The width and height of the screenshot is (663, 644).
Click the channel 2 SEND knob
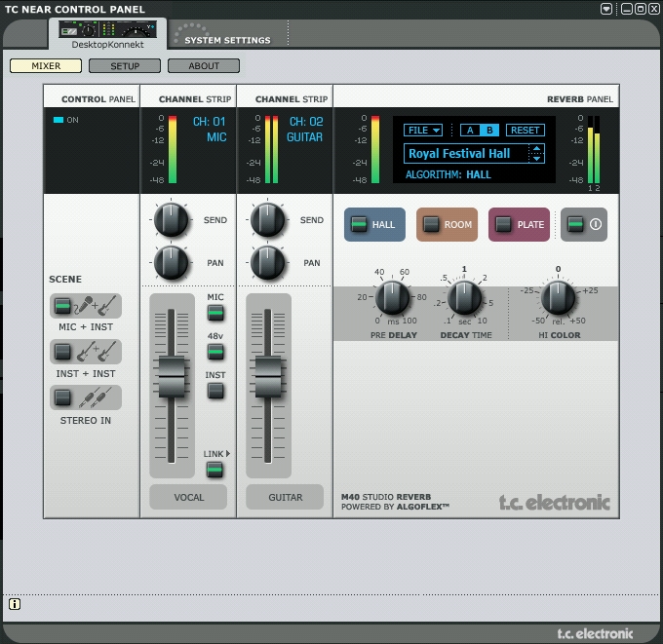click(x=267, y=220)
